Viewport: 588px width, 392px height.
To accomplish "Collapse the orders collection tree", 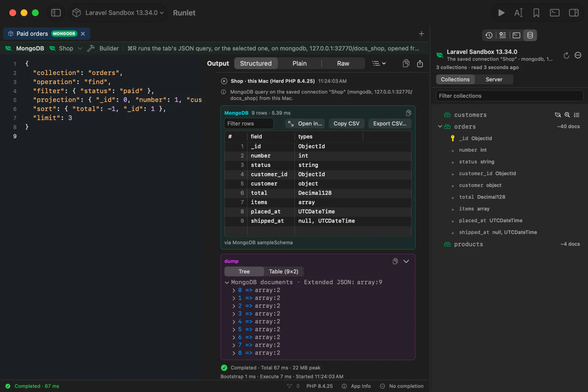I will click(440, 126).
